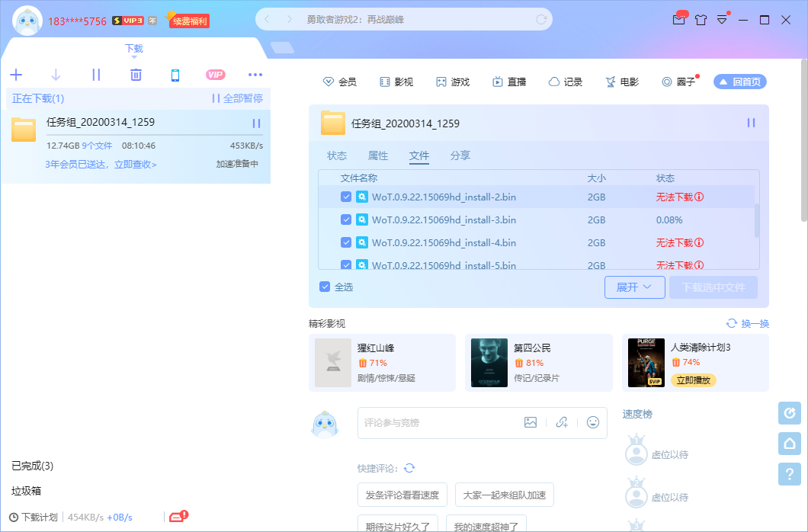Toggle the 全选 select-all checkbox
The width and height of the screenshot is (808, 532).
[325, 287]
